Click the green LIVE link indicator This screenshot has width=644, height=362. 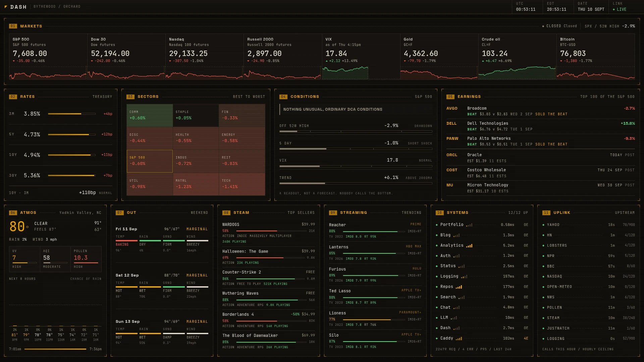(620, 9)
